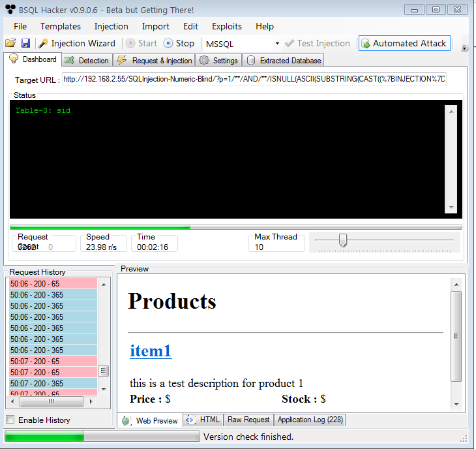
Task: Open the Edit menu
Action: (x=190, y=26)
